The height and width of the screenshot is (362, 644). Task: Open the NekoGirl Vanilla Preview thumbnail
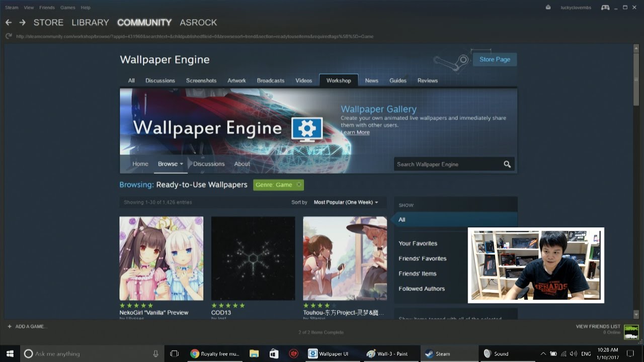pyautogui.click(x=162, y=258)
